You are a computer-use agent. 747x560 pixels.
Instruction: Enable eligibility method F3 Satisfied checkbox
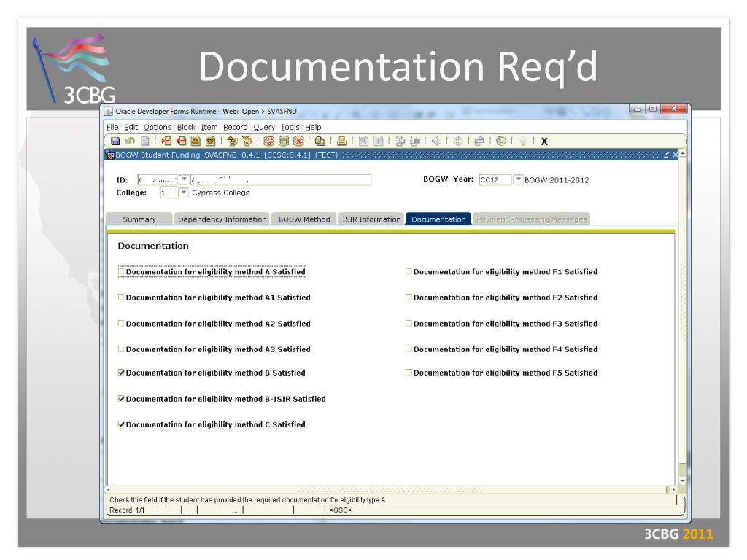tap(409, 323)
